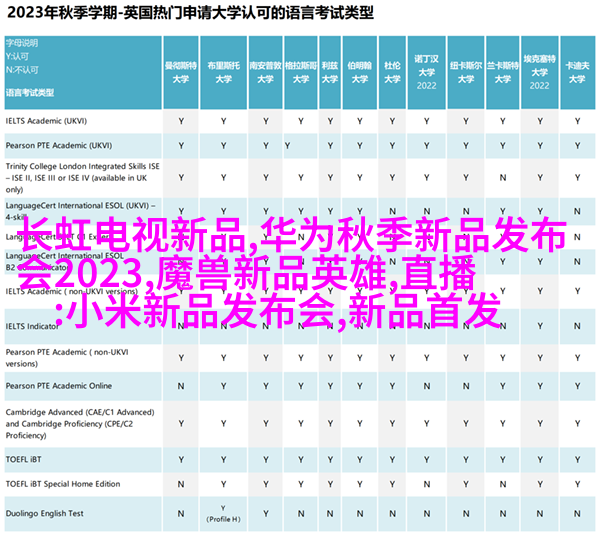Image resolution: width=600 pixels, height=536 pixels.
Task: Click N for Pearson PTE Academic Online under 曼彻斯特大学
Action: coord(181,386)
